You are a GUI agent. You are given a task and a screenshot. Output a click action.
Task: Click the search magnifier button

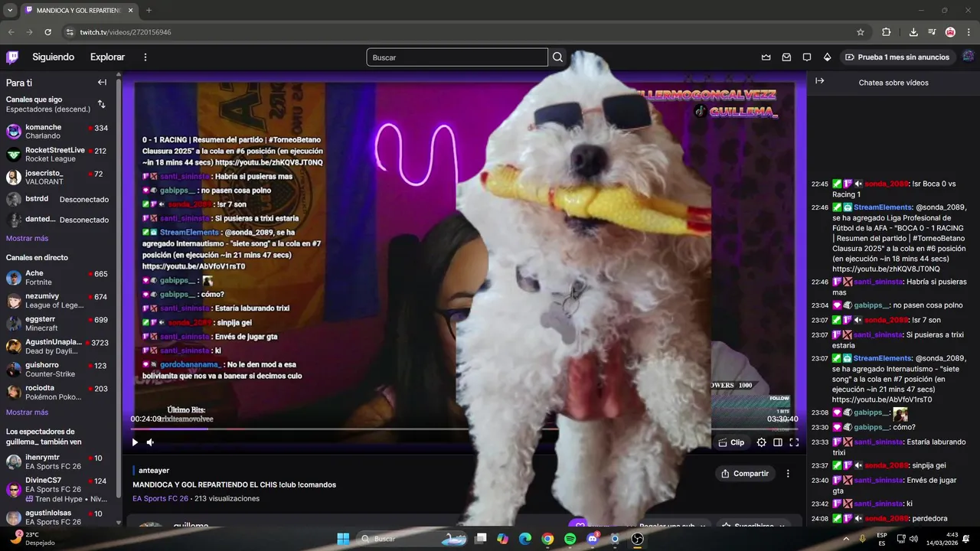(558, 57)
